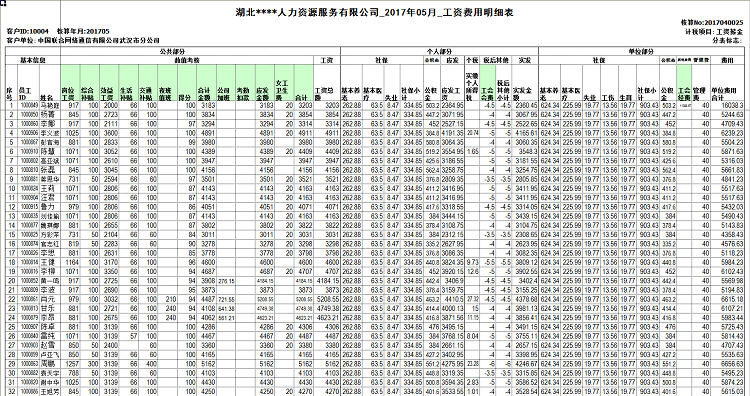This screenshot has width=750, height=396.
Task: Select the 个人部分 header cell
Action: tap(439, 51)
